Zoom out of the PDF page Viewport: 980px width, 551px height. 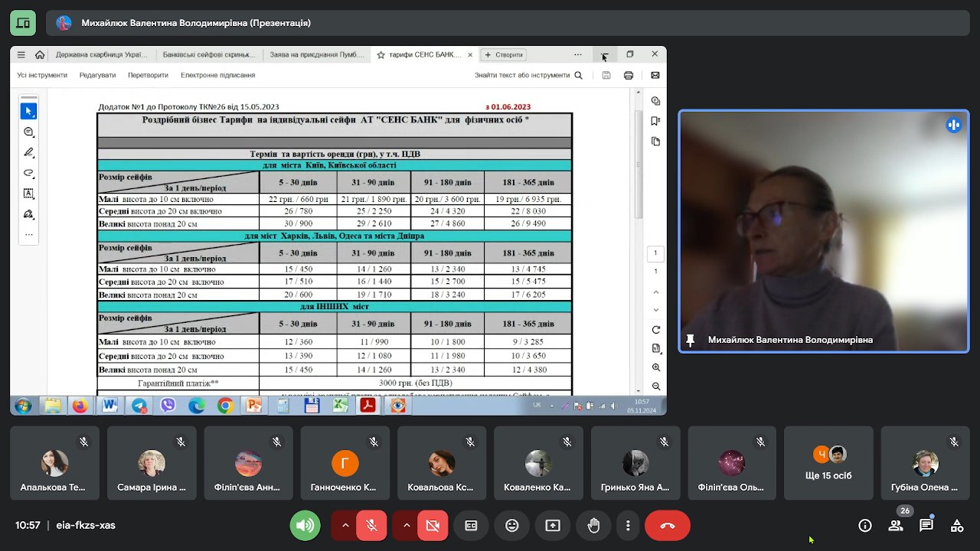pos(656,386)
